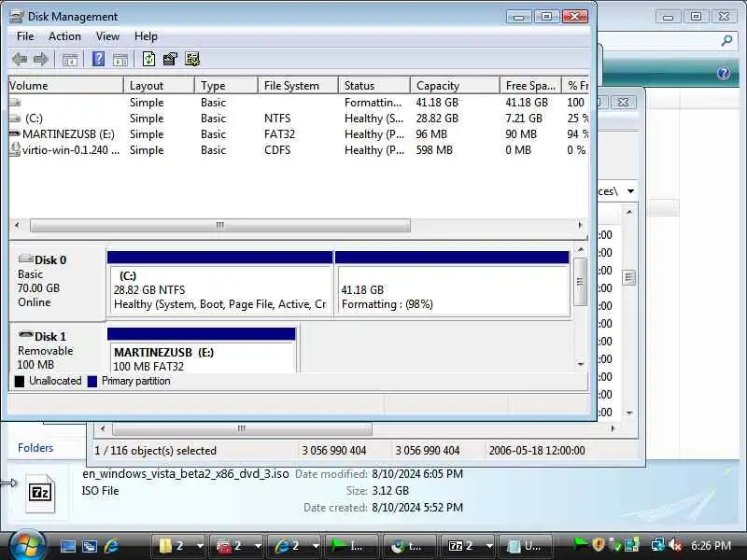Click the en_windows_vista_beta2_x86_dvd_3.iso filename
747x560 pixels.
(x=185, y=474)
